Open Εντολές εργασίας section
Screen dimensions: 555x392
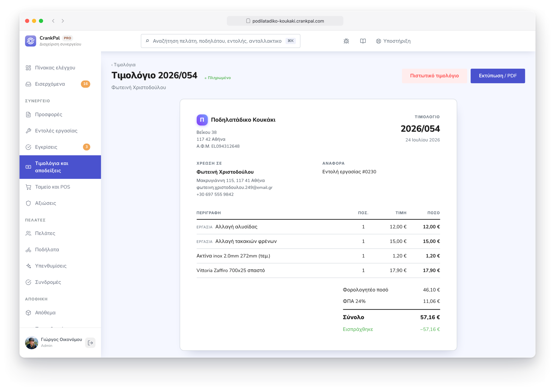click(x=60, y=131)
